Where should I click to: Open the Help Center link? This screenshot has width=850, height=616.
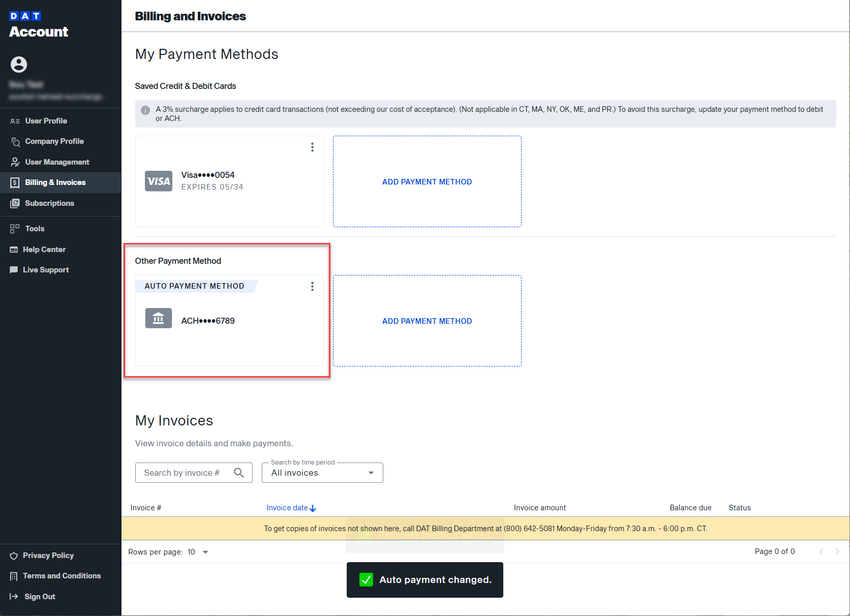(60, 250)
